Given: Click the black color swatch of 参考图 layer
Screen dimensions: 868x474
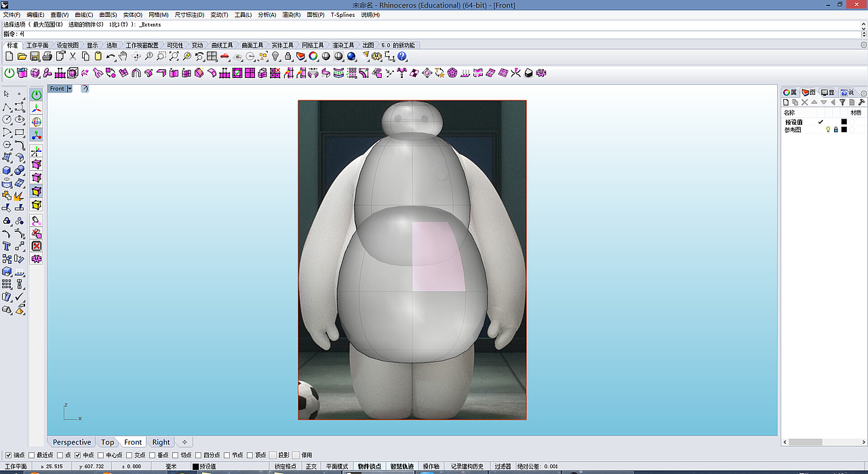Looking at the screenshot, I should click(844, 130).
